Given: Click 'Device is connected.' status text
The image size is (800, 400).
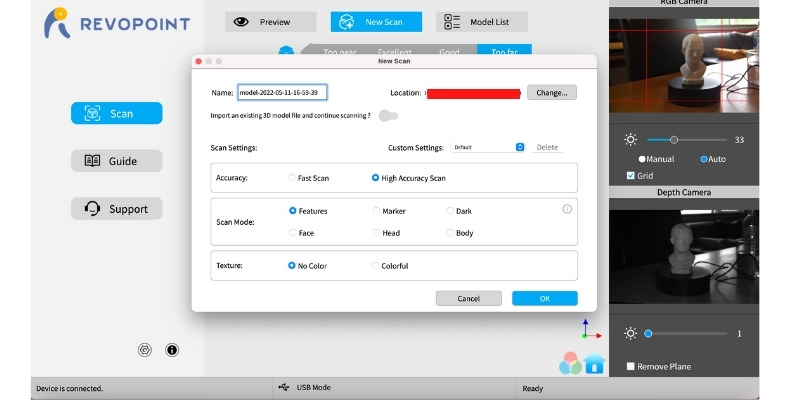Looking at the screenshot, I should [69, 388].
